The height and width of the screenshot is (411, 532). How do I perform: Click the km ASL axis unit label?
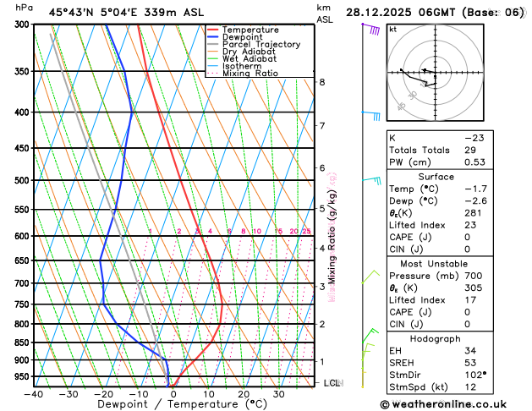pos(324,14)
